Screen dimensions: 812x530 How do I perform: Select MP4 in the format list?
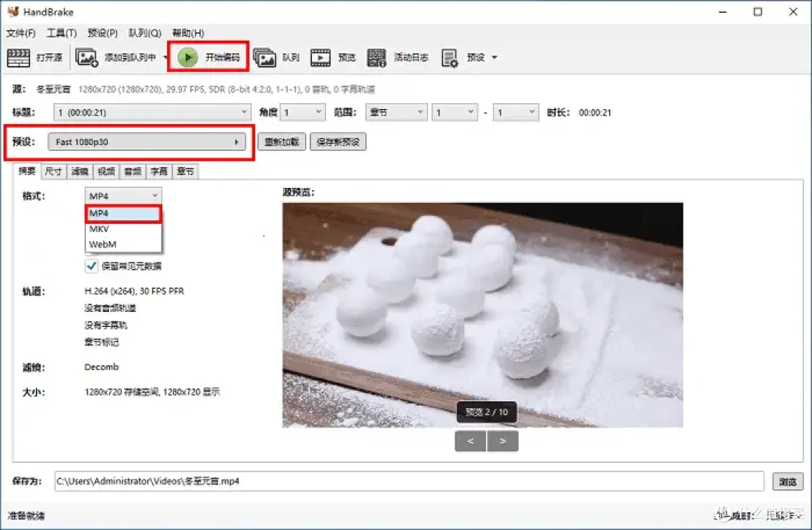(x=123, y=214)
